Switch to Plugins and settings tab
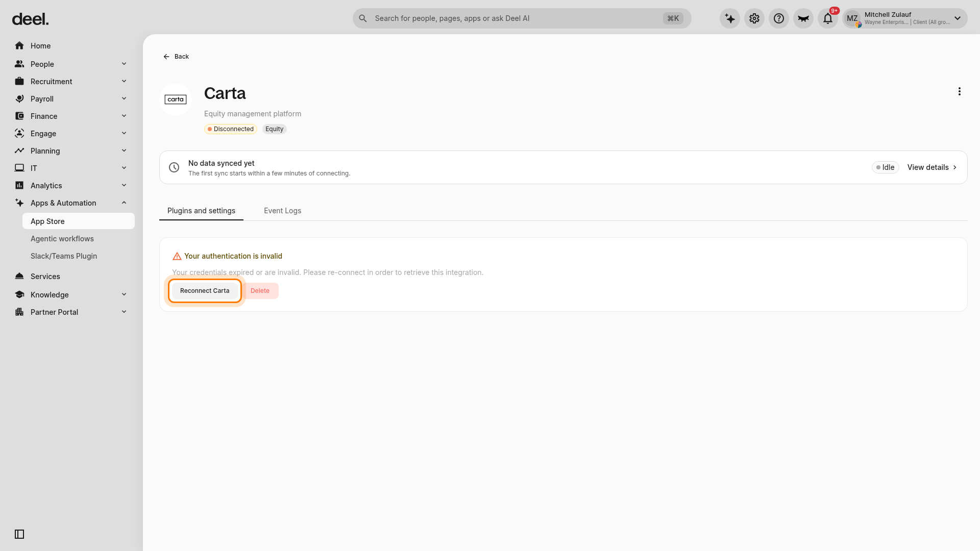 click(x=201, y=211)
